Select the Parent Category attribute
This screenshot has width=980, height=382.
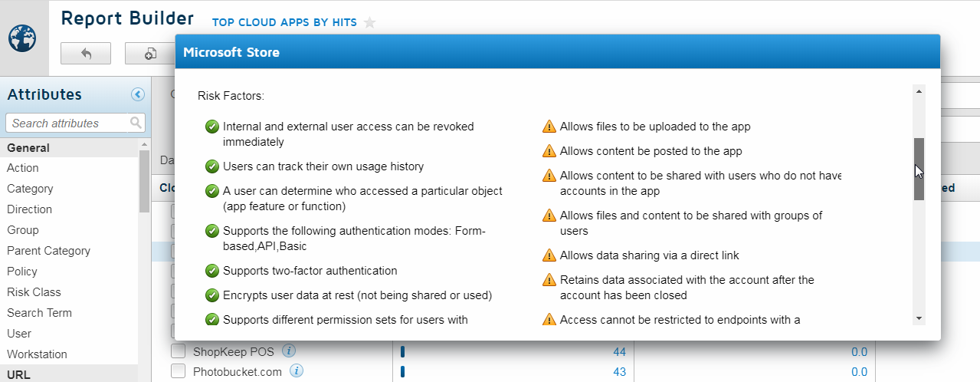48,251
